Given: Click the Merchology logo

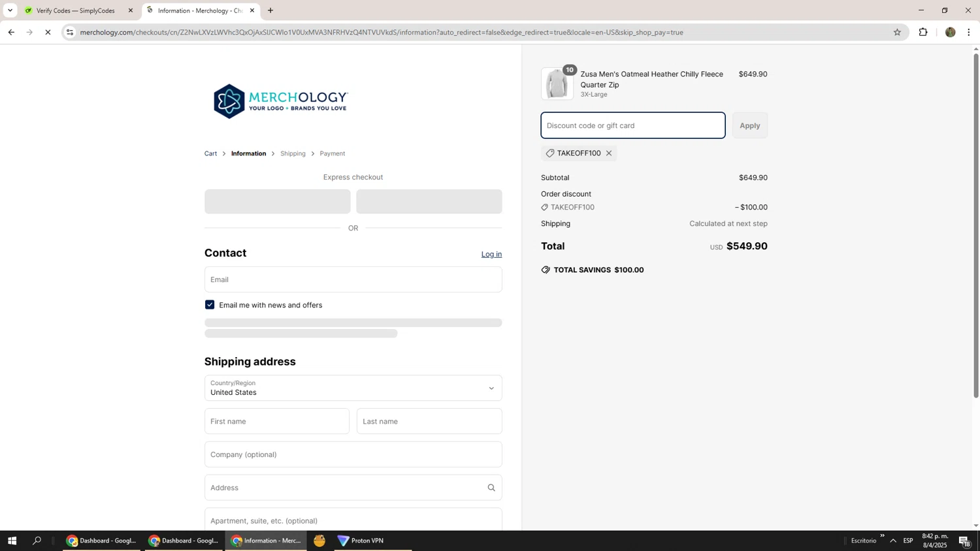Looking at the screenshot, I should tap(280, 101).
